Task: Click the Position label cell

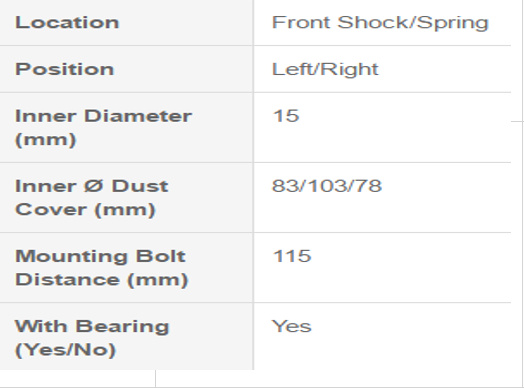Action: point(126,69)
